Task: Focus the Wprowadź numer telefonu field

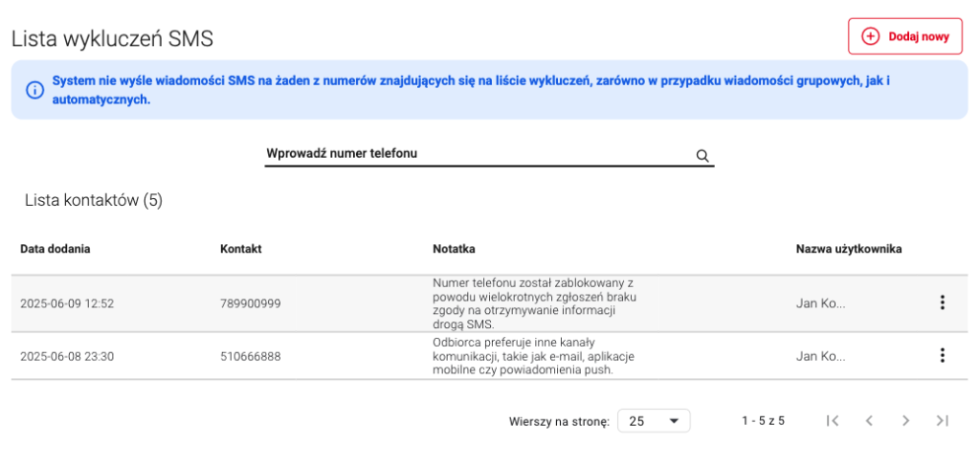Action: (x=489, y=154)
